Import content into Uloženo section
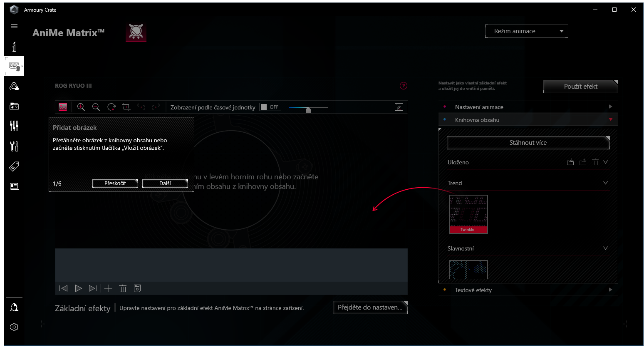 click(570, 162)
